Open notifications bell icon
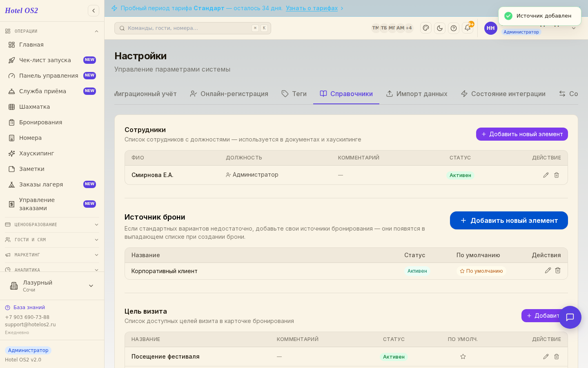 click(468, 28)
